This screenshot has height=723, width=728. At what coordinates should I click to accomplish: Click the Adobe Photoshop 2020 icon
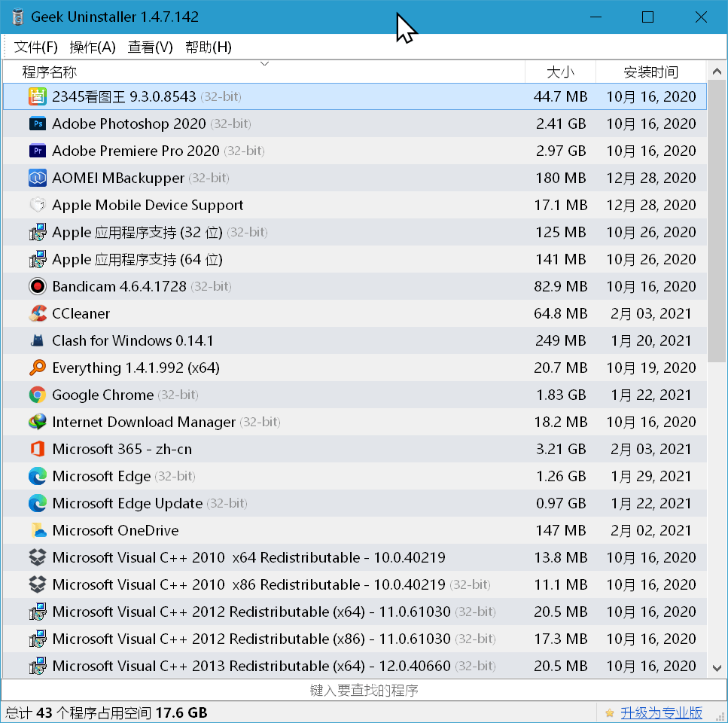point(38,124)
